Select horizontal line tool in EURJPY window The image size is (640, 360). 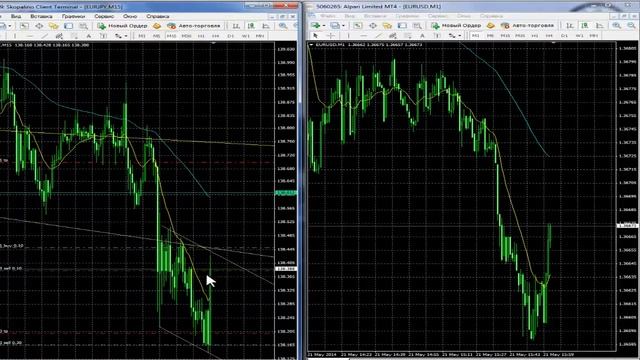(29, 36)
